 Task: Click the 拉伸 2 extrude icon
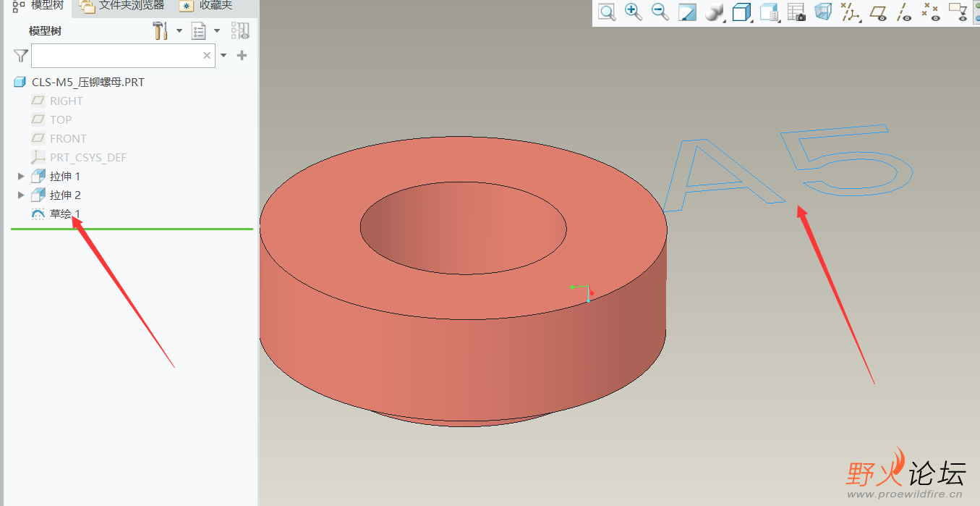pyautogui.click(x=38, y=195)
